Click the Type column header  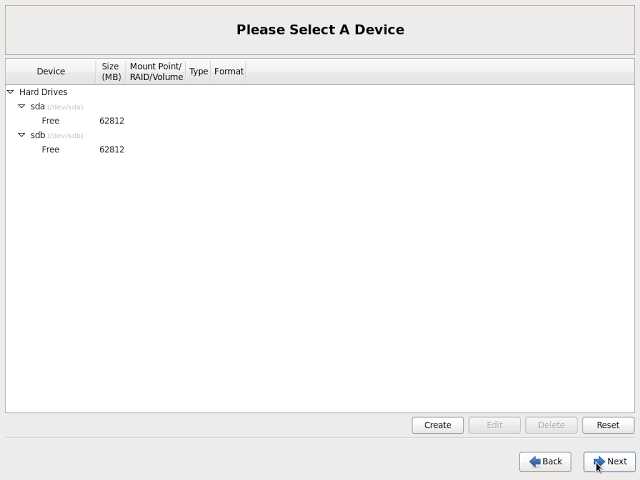(x=199, y=72)
